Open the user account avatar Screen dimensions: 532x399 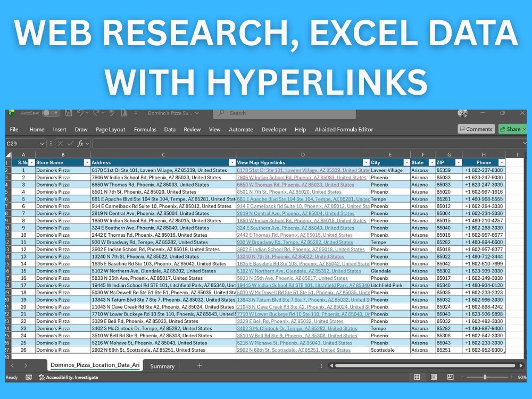pyautogui.click(x=462, y=113)
